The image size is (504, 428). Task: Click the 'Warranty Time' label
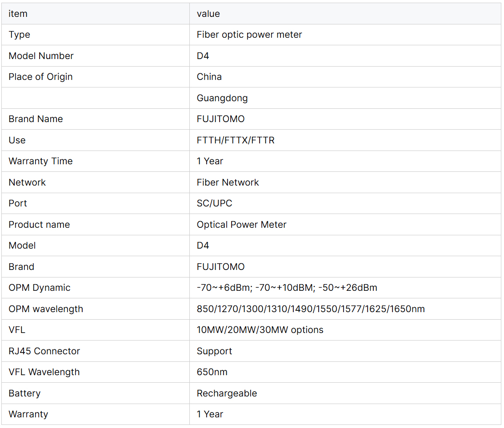point(40,161)
